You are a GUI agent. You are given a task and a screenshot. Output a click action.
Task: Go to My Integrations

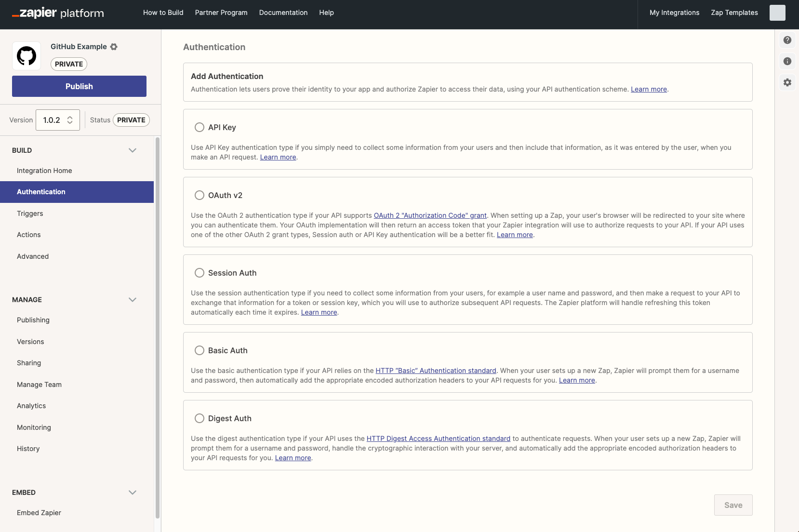coord(674,13)
